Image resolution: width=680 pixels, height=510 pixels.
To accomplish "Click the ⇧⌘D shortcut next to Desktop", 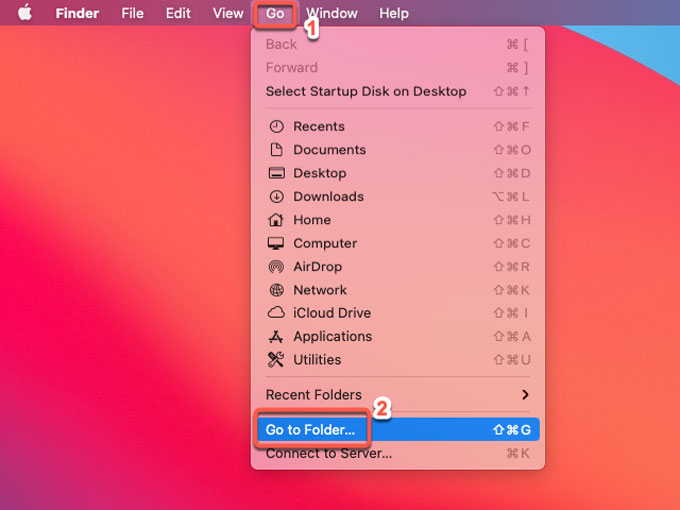I will (512, 173).
